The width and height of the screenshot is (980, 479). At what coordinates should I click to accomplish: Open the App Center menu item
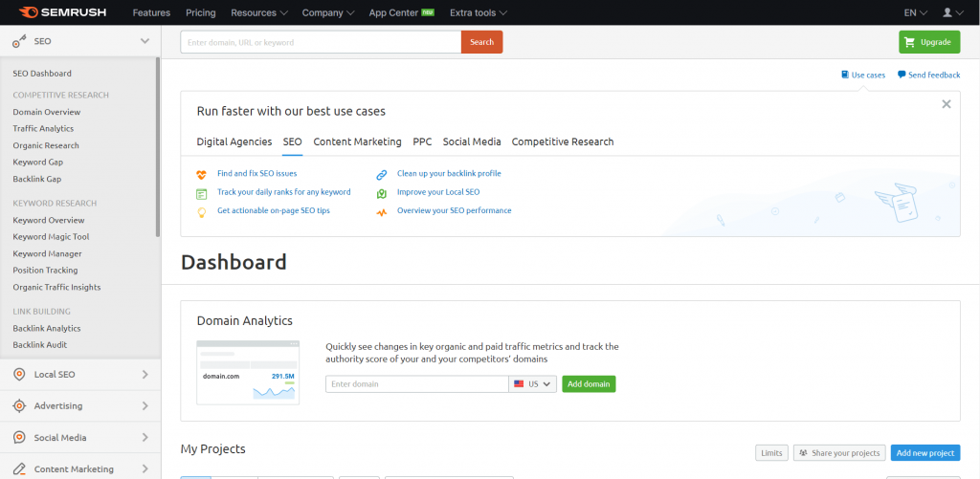click(401, 12)
